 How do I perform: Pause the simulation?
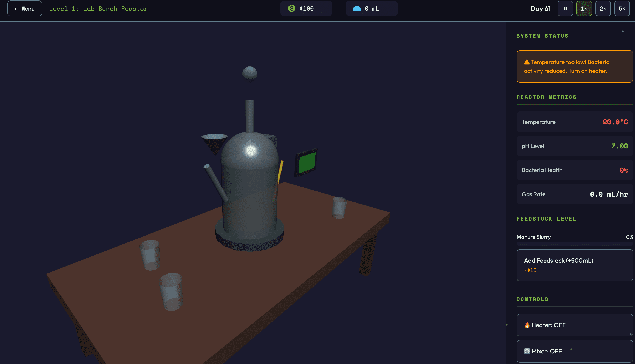565,9
